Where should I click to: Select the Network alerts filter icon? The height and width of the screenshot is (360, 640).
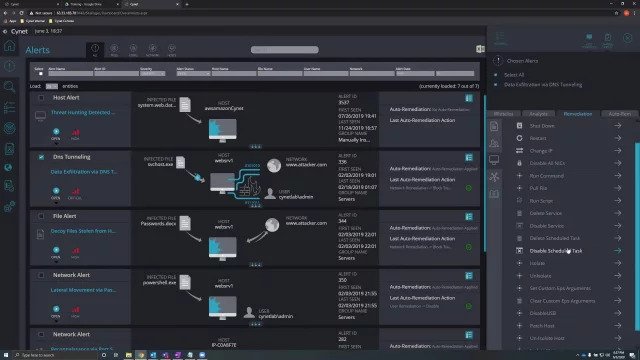point(153,50)
